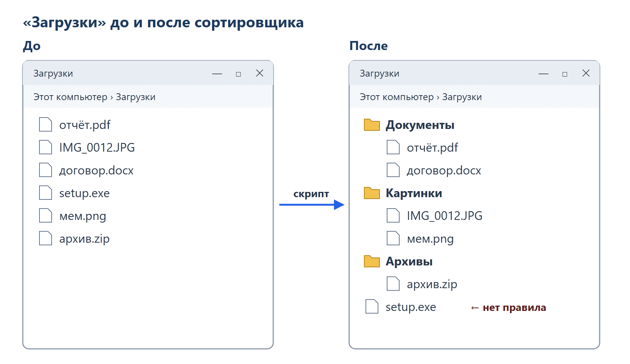Viewport: 630px width, 364px height.
Task: Open the Архивы folder label
Action: (409, 262)
